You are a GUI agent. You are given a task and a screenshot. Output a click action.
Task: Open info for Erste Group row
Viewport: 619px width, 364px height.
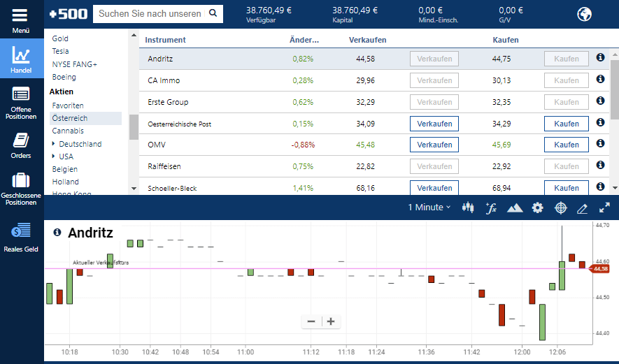pyautogui.click(x=600, y=101)
